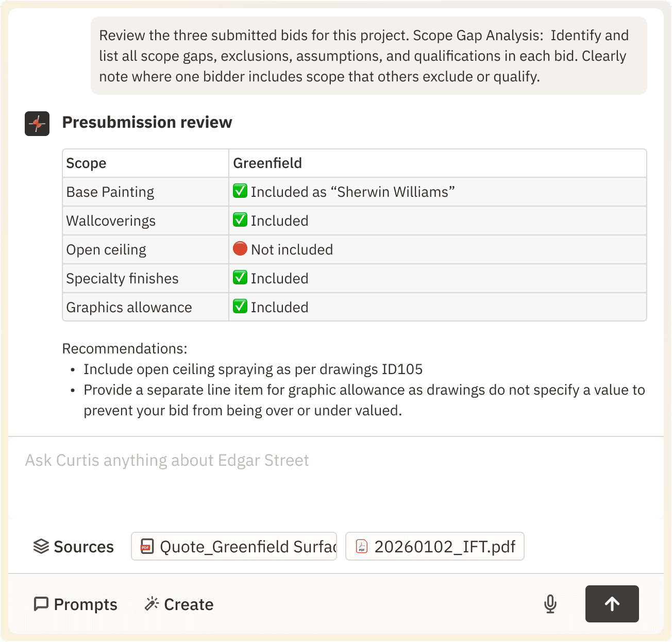The height and width of the screenshot is (642, 672).
Task: Select the green status indicator on Base Painting
Action: pyautogui.click(x=240, y=191)
